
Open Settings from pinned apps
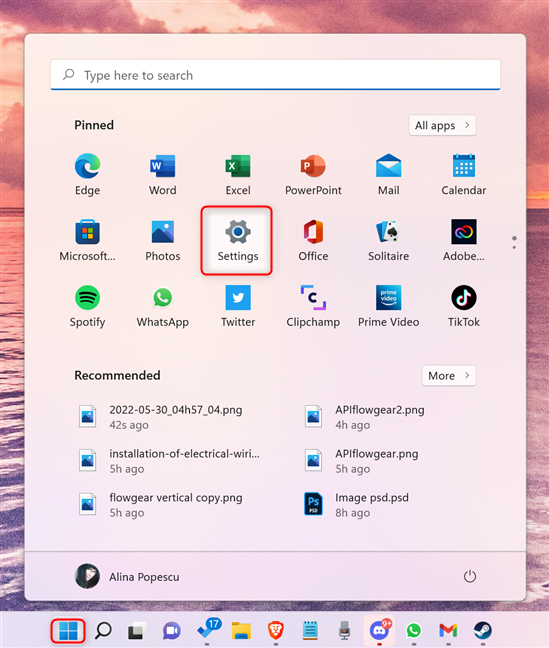(x=238, y=240)
